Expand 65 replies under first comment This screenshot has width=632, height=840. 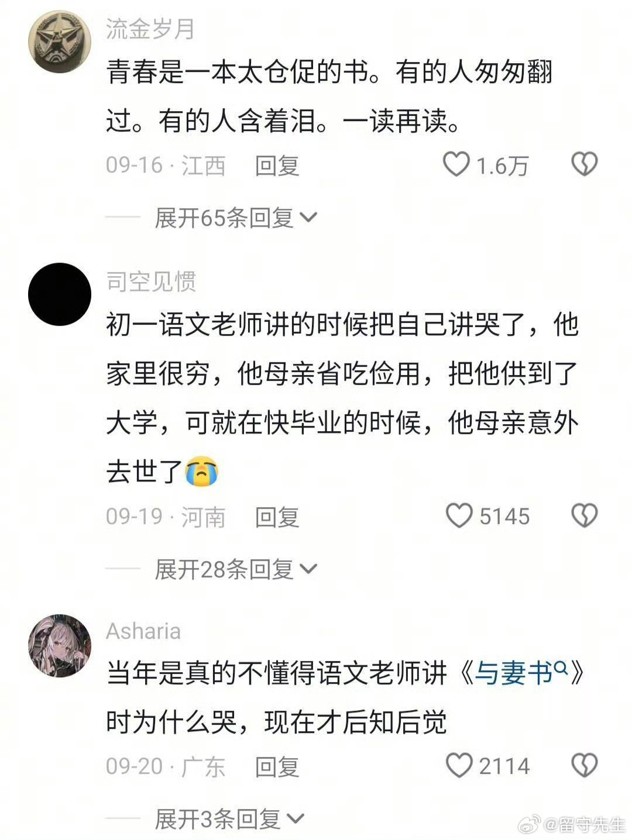coord(236,218)
